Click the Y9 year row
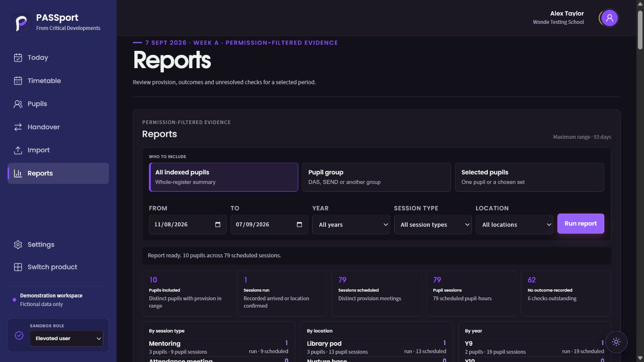The height and width of the screenshot is (362, 644). (535, 347)
